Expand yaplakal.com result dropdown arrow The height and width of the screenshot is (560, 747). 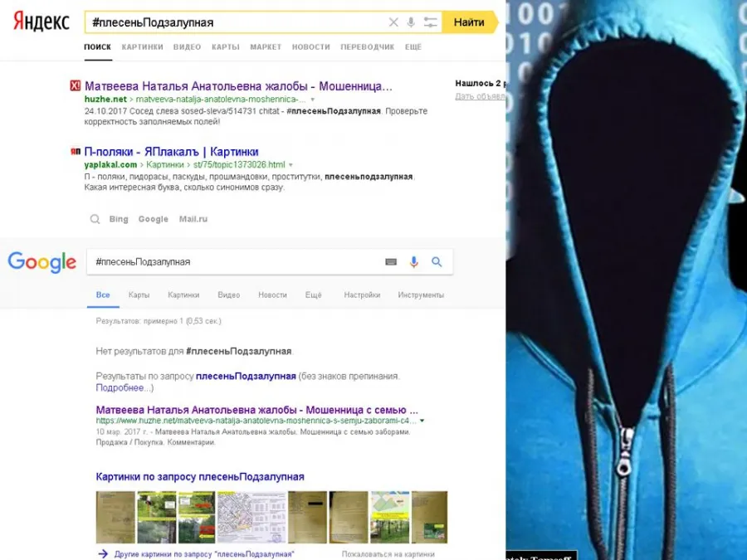291,165
